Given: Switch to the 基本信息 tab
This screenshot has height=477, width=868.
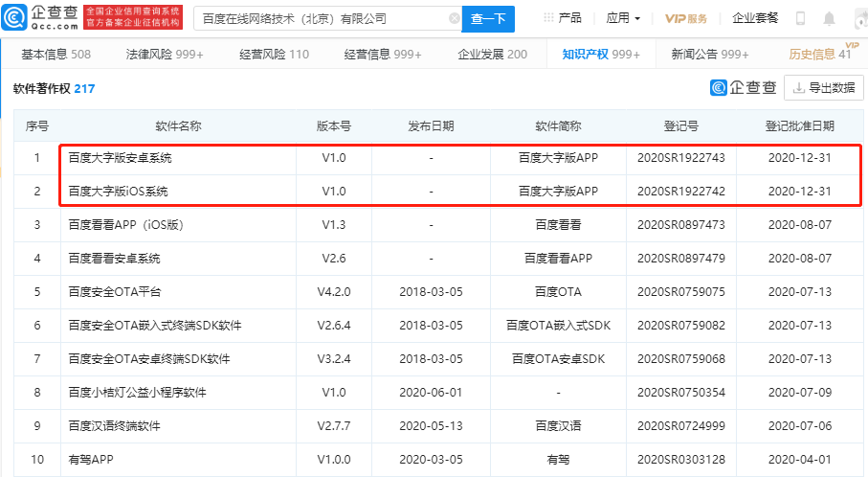Looking at the screenshot, I should tap(56, 55).
